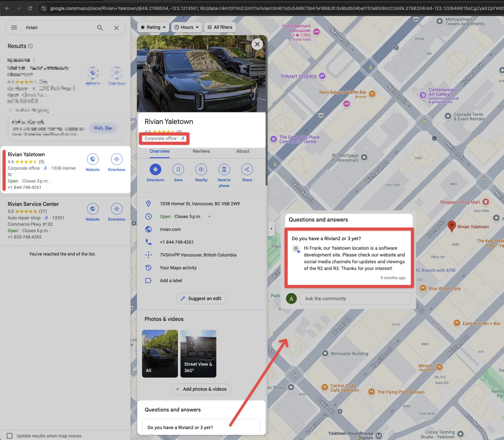504x440 pixels.
Task: Click Your Maps activity
Action: (x=178, y=268)
